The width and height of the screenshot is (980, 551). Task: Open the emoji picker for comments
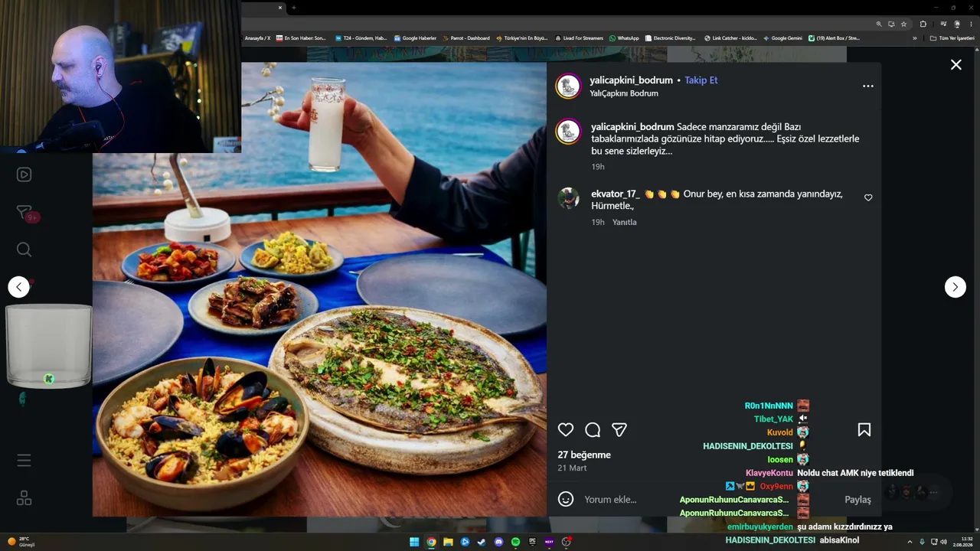566,499
